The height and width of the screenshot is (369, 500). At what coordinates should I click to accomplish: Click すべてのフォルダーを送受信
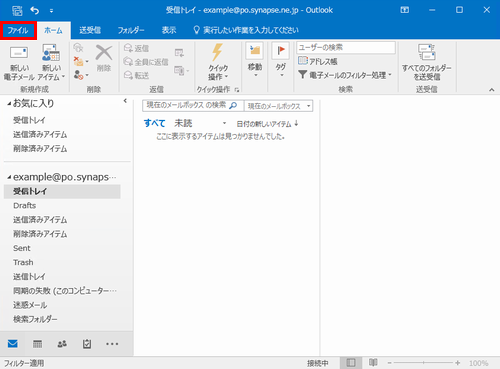tap(426, 63)
